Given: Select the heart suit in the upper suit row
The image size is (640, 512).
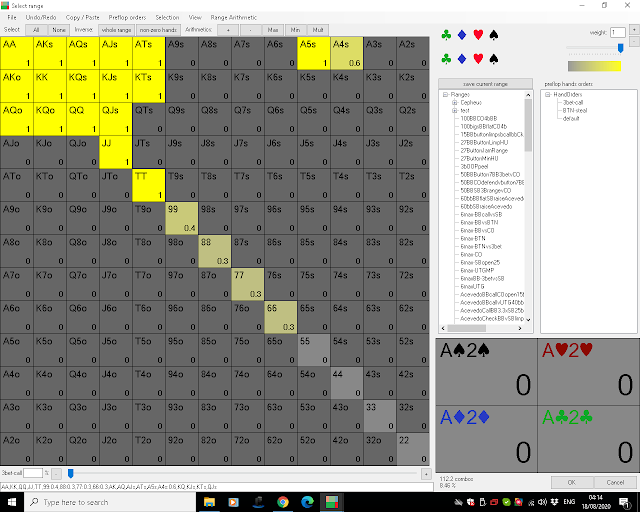Looking at the screenshot, I should 478,35.
